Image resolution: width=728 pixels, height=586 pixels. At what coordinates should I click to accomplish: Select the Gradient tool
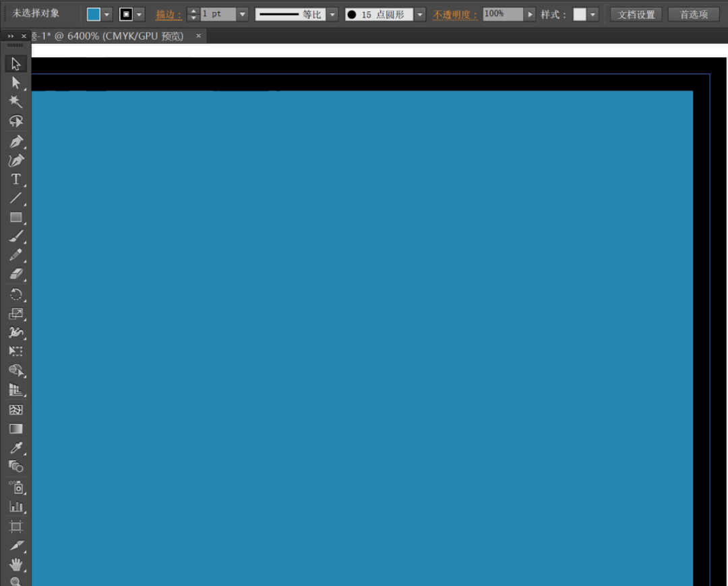tap(16, 429)
